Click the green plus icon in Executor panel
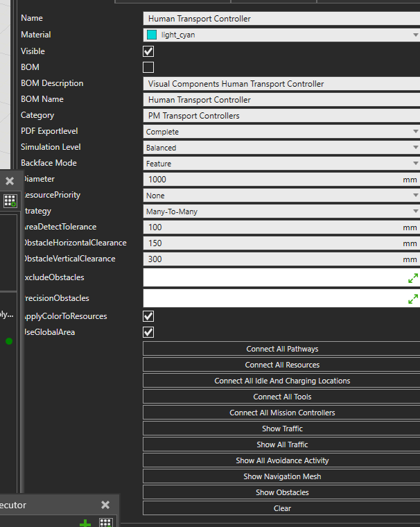Screen dimensions: 420x527 (x=85, y=524)
